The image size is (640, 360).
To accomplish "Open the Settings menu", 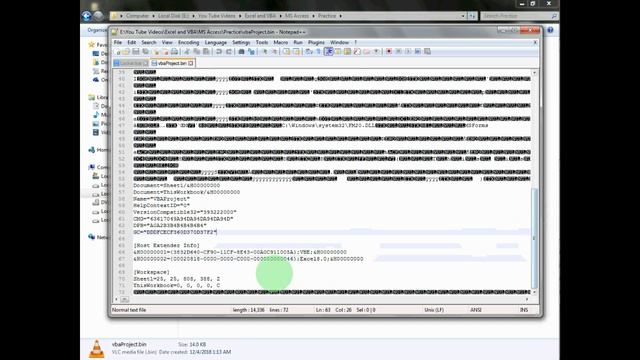I will [241, 42].
